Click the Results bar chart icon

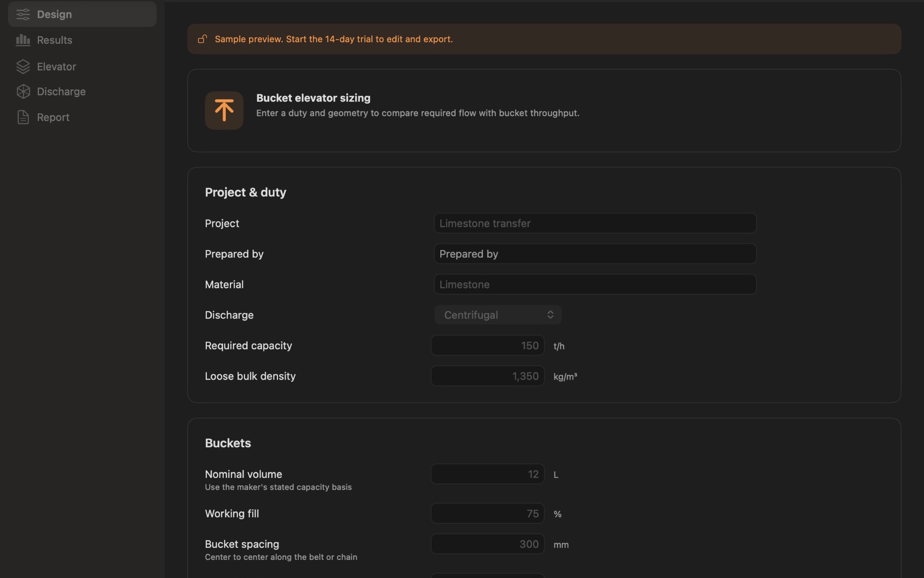pos(23,40)
